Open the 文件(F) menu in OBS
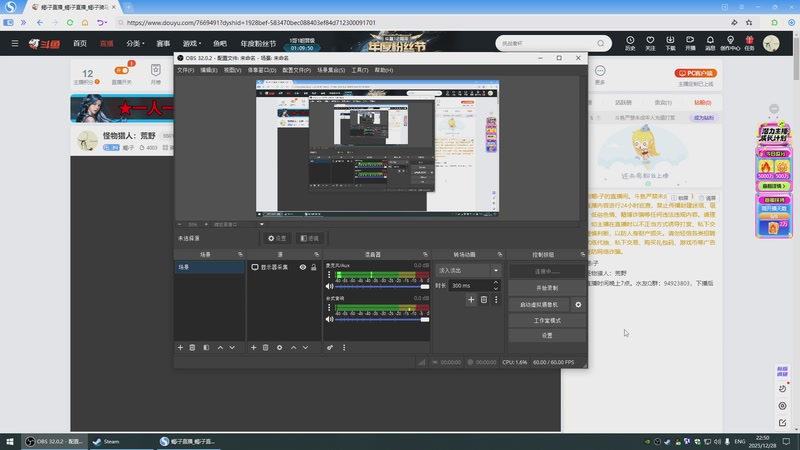 coord(186,70)
